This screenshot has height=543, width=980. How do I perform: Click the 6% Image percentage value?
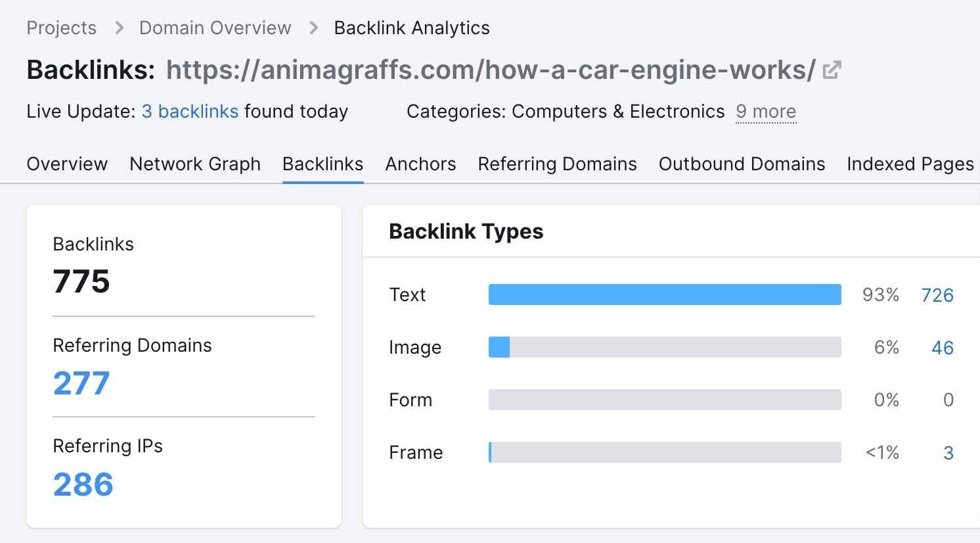pos(886,348)
